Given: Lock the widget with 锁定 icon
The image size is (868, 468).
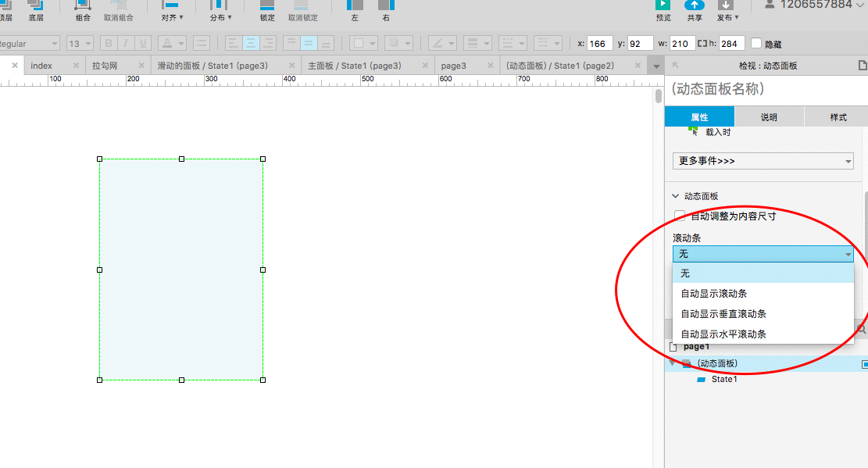Looking at the screenshot, I should tap(267, 7).
